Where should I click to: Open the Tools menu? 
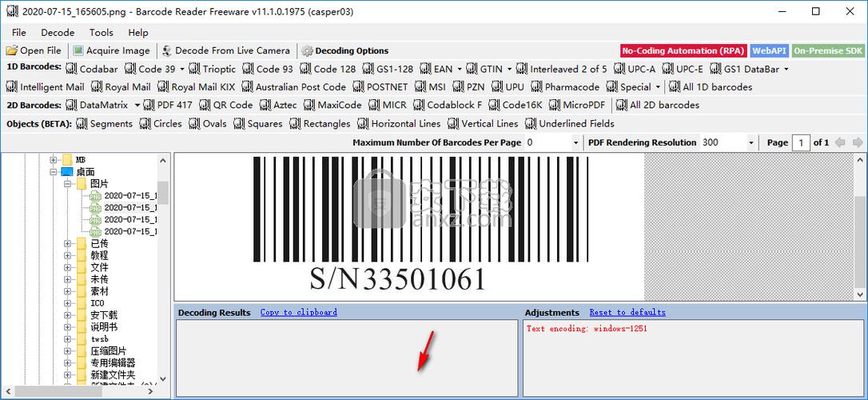[102, 33]
